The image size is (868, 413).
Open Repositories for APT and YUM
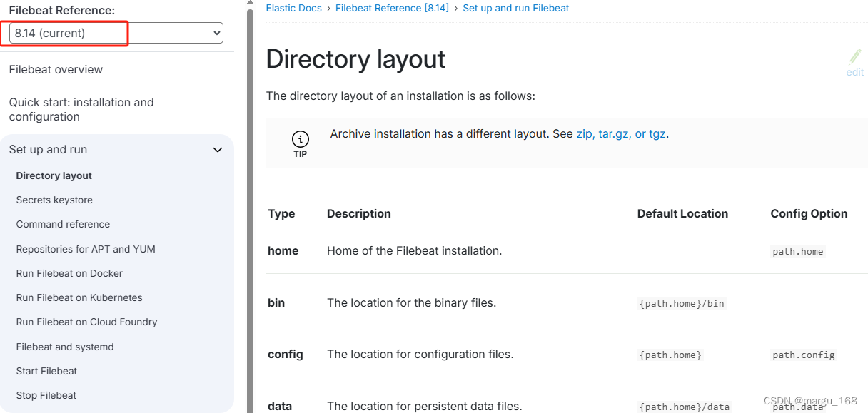86,249
